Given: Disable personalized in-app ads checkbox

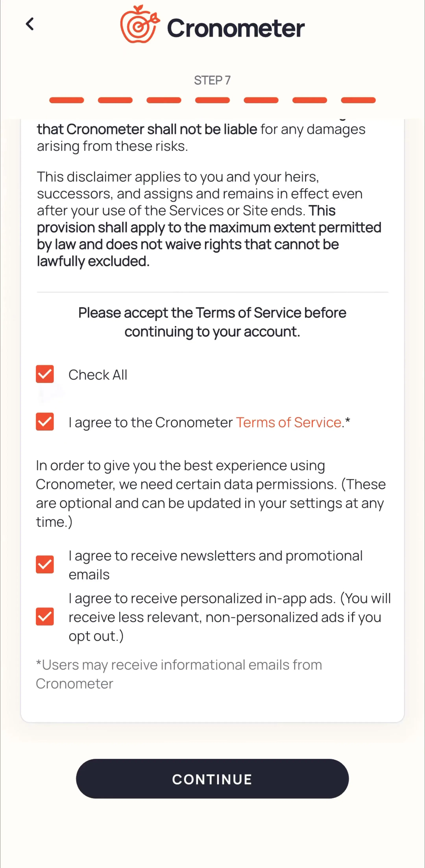Looking at the screenshot, I should click(45, 617).
